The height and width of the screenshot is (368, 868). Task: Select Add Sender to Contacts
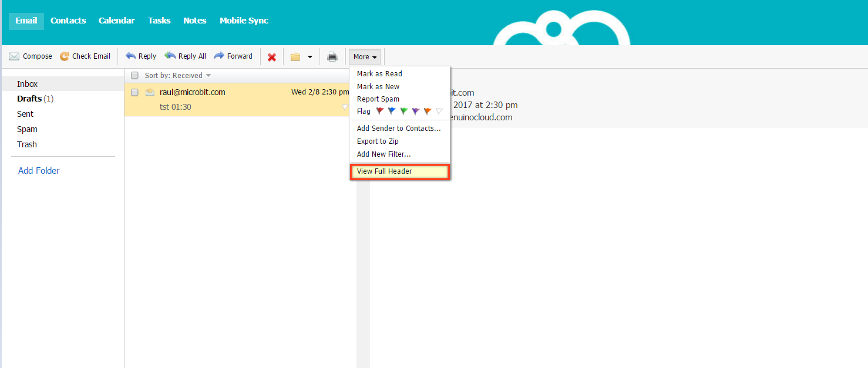399,129
